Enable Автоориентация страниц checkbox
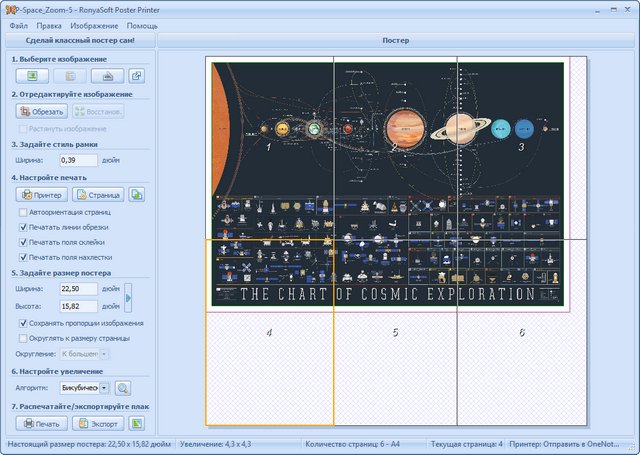 tap(24, 212)
